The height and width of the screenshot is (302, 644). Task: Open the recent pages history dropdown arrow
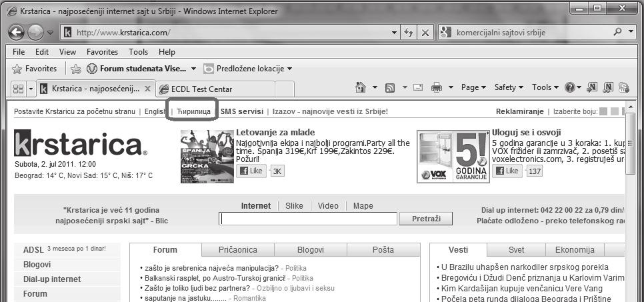coord(50,33)
